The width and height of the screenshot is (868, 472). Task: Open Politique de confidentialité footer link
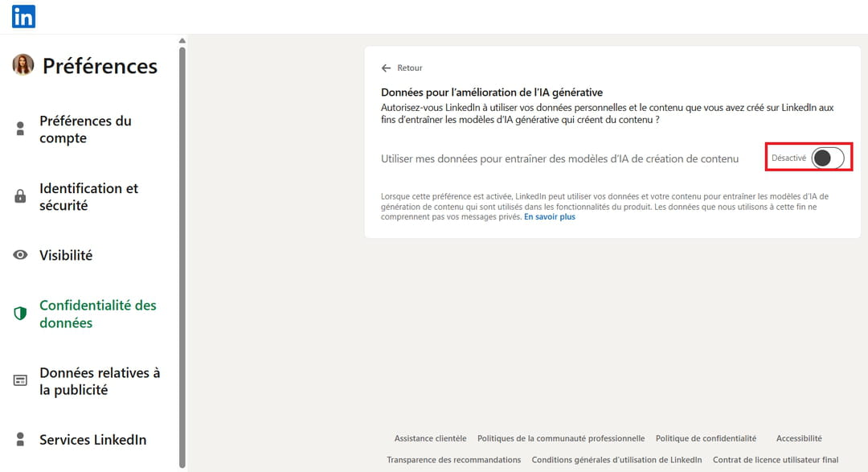point(706,438)
